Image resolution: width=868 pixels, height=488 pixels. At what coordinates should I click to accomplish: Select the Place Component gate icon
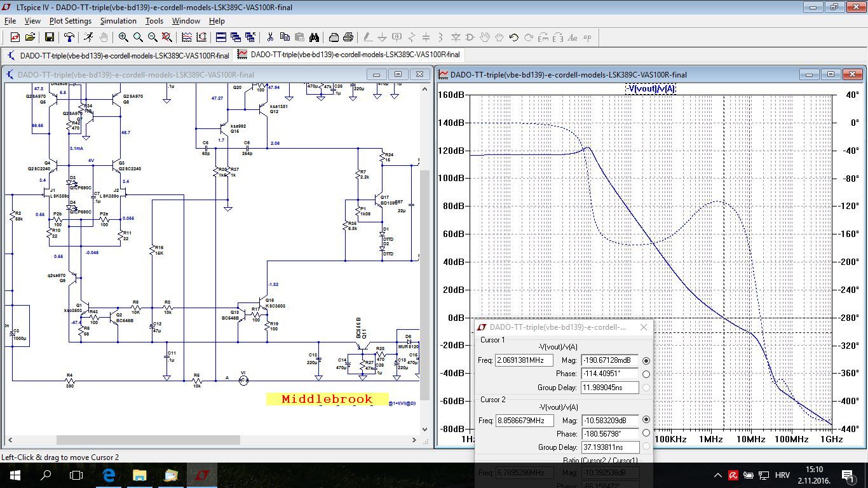pyautogui.click(x=470, y=37)
